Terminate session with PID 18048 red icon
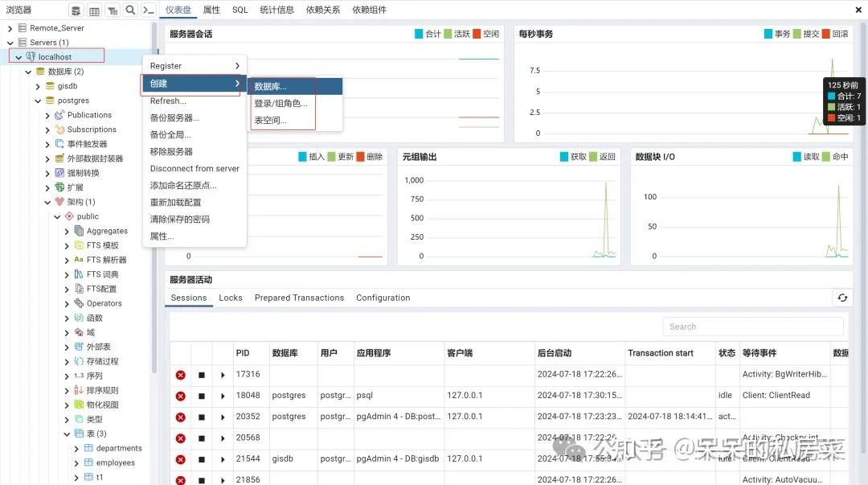The width and height of the screenshot is (868, 485). 181,396
